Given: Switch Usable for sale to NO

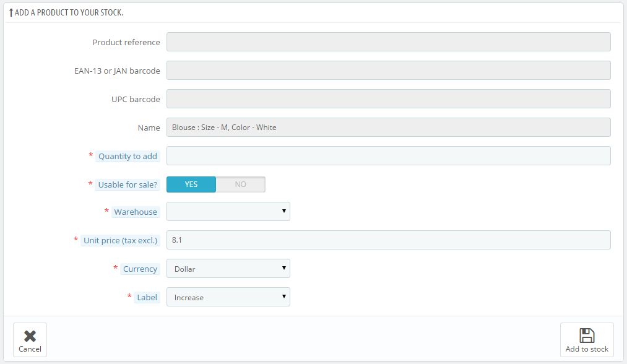Looking at the screenshot, I should (240, 184).
